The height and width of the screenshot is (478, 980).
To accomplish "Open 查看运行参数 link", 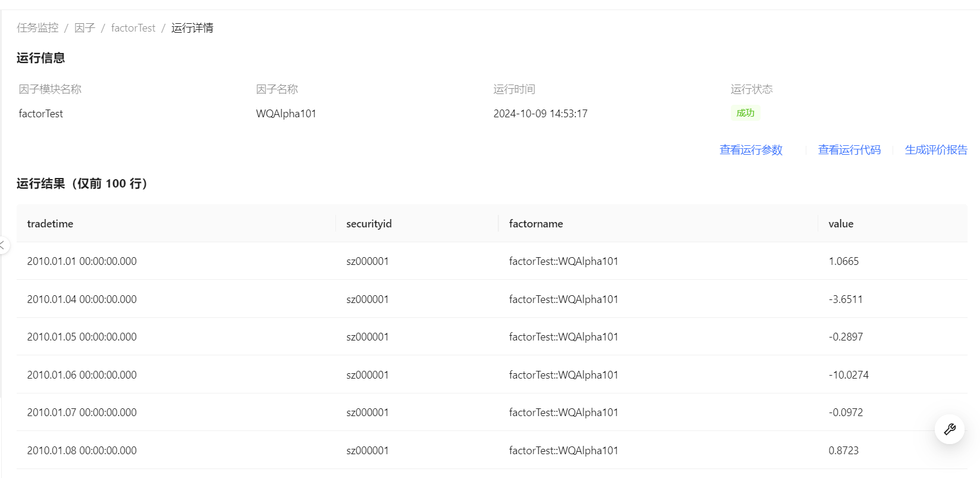I will (750, 150).
